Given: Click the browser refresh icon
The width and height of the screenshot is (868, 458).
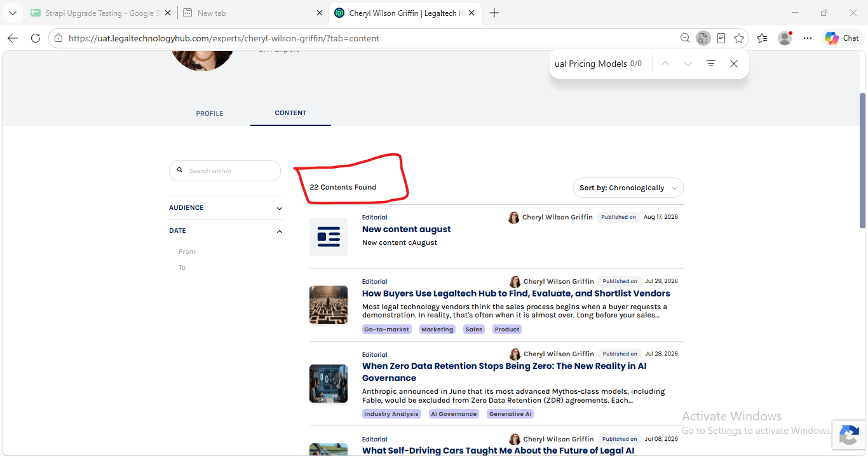Looking at the screenshot, I should pos(36,38).
